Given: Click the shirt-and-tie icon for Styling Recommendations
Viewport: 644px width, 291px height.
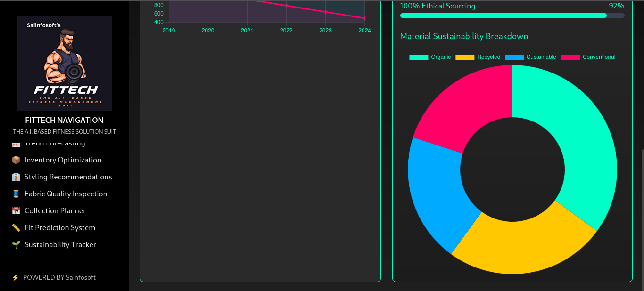Looking at the screenshot, I should point(16,177).
